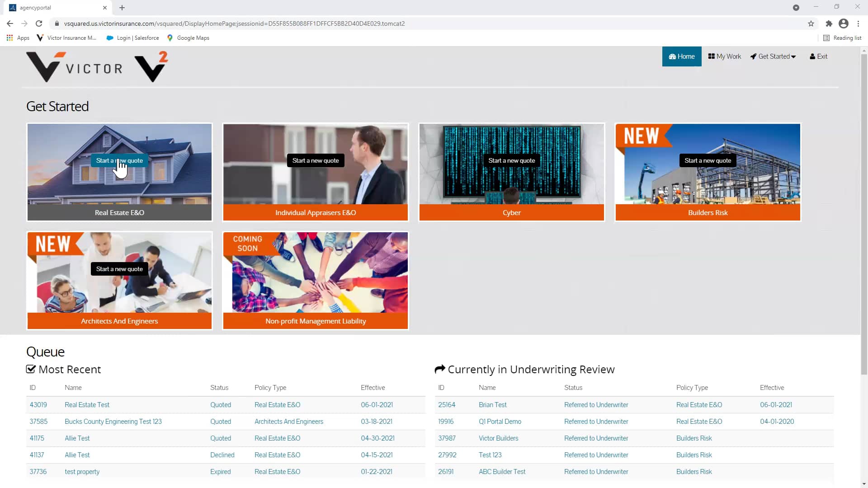Click the back navigation arrow

(9, 23)
